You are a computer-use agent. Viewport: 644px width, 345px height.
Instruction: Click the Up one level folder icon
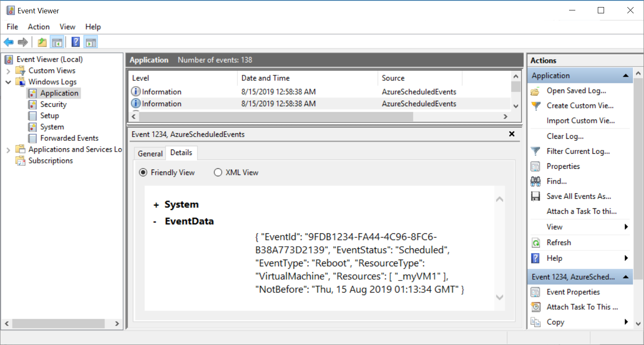[x=42, y=42]
